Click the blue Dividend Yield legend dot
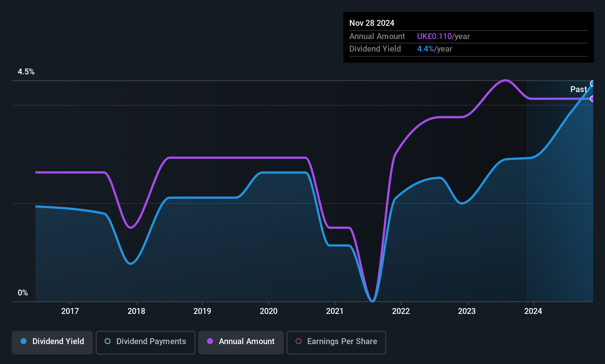 (24, 341)
